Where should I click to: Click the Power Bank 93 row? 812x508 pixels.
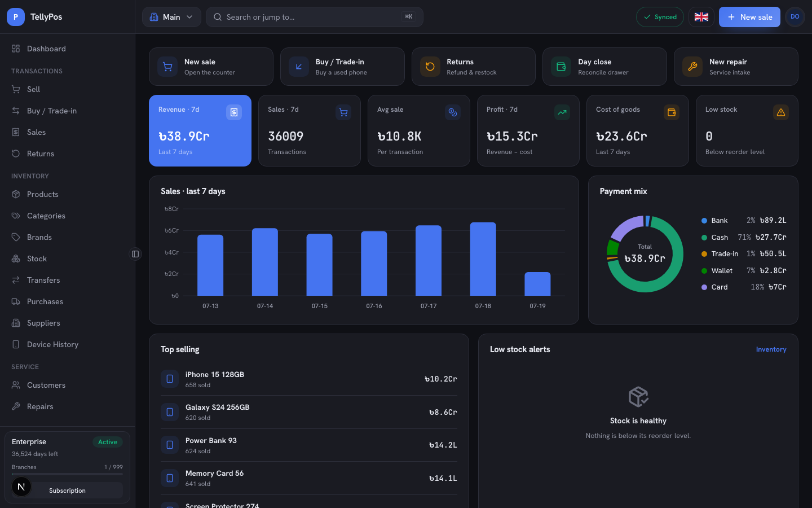[x=309, y=445]
